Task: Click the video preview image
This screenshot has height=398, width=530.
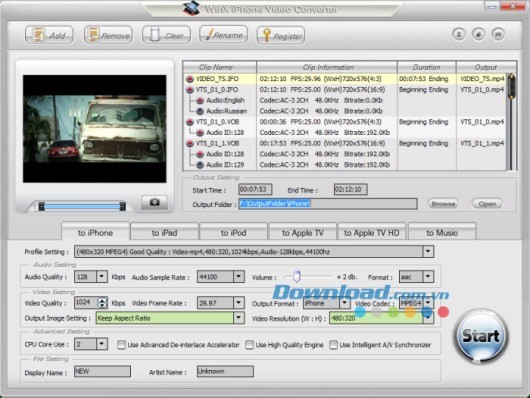Action: [x=95, y=129]
